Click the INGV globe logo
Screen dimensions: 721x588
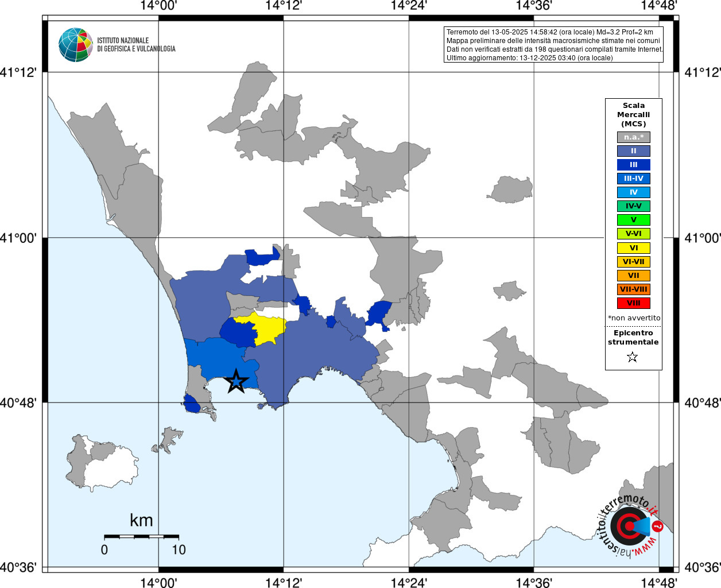75,45
